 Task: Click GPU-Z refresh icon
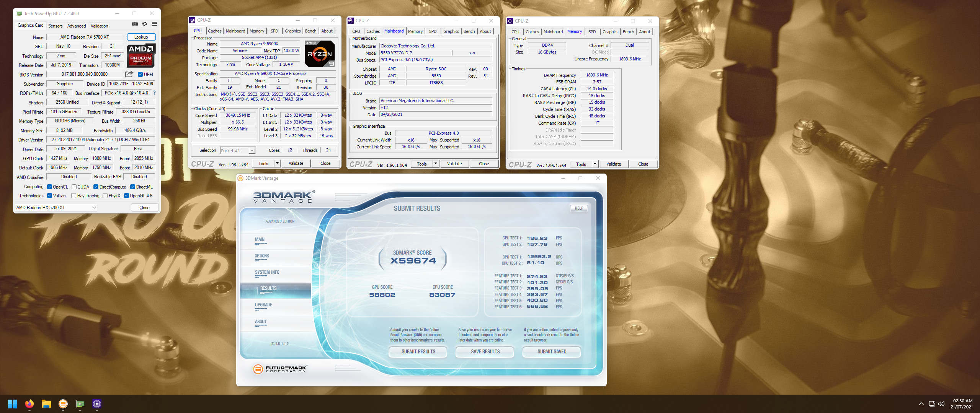point(144,24)
